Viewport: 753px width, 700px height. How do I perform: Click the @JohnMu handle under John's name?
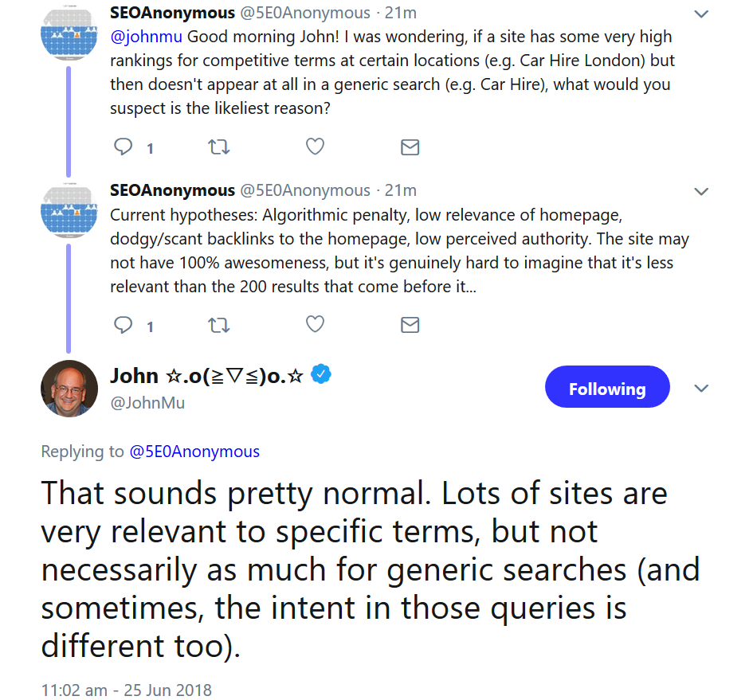(x=147, y=403)
